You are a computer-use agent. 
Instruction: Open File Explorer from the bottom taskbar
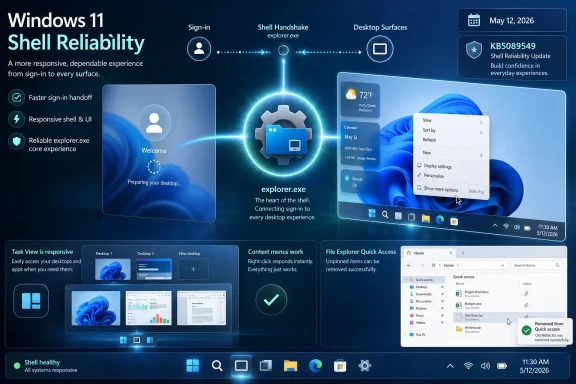(x=290, y=366)
